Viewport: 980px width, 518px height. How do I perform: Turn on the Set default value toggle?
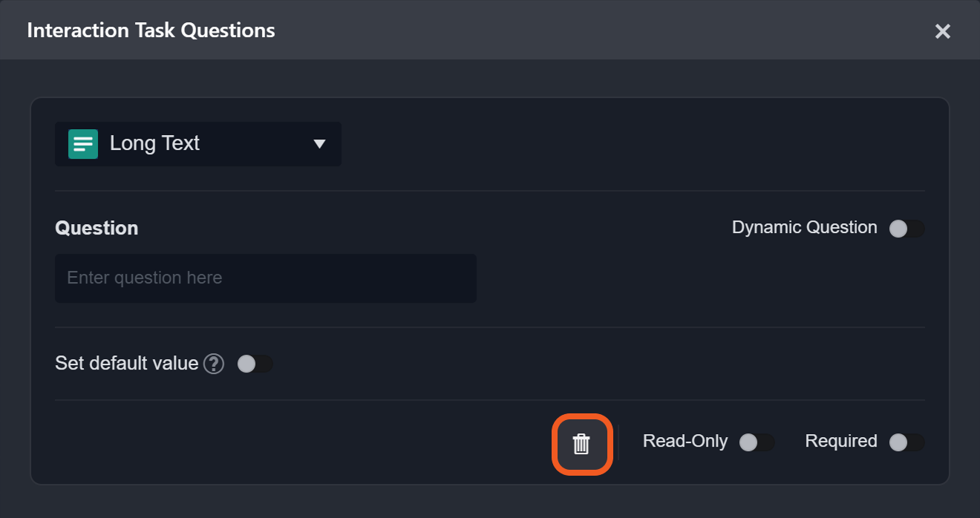tap(255, 364)
